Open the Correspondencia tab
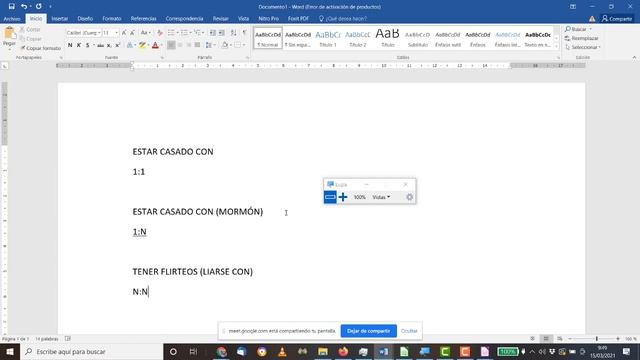Image resolution: width=640 pixels, height=360 pixels. pyautogui.click(x=184, y=19)
